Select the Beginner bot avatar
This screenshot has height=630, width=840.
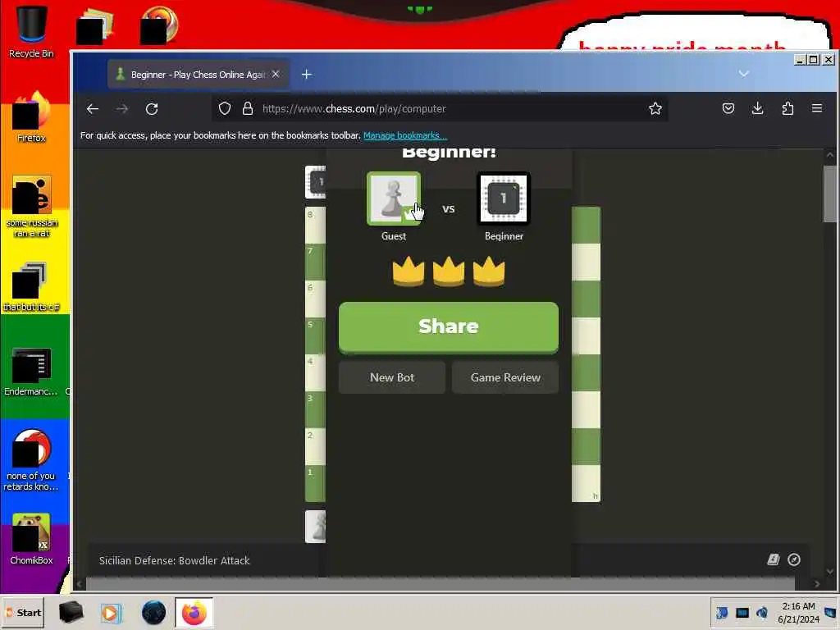[504, 199]
